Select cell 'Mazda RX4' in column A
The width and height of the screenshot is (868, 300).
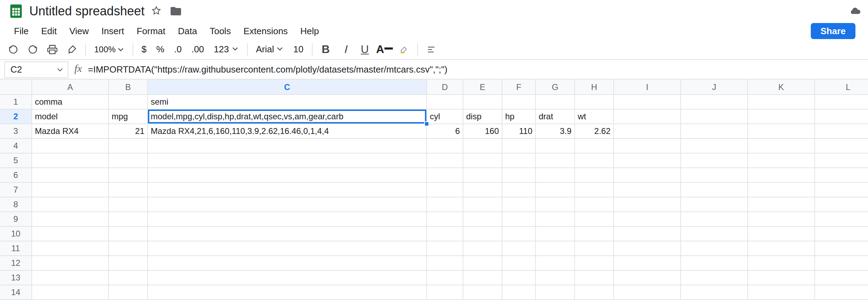[x=70, y=131]
